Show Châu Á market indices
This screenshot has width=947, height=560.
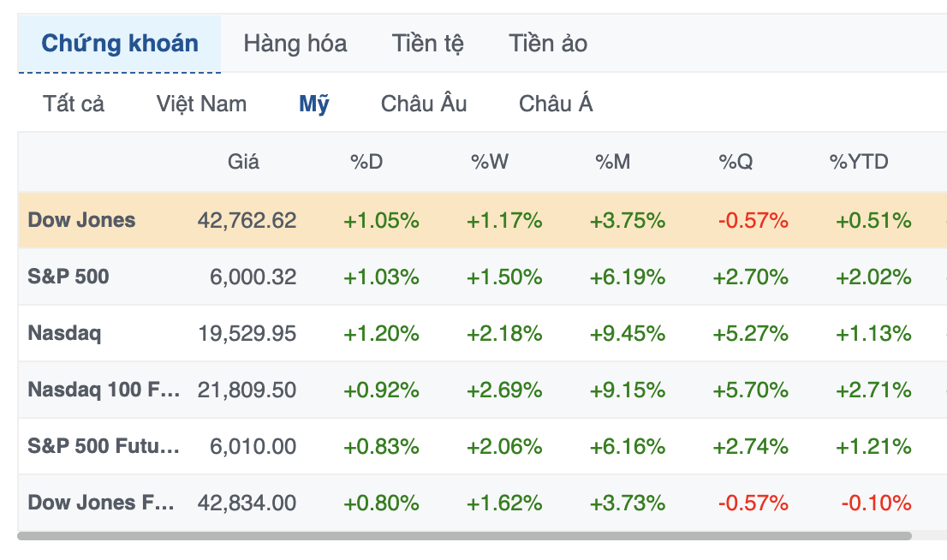[556, 104]
